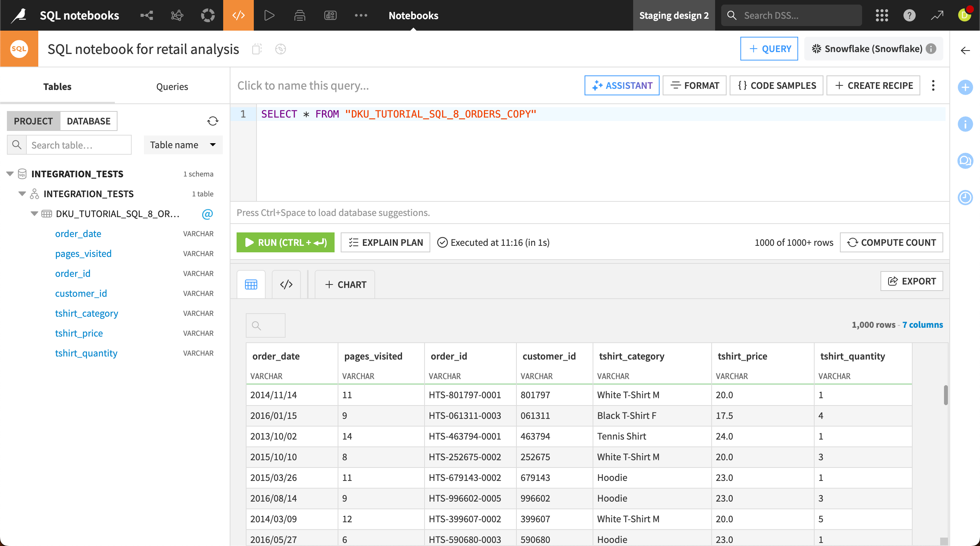Run the query with RUN button

(285, 242)
